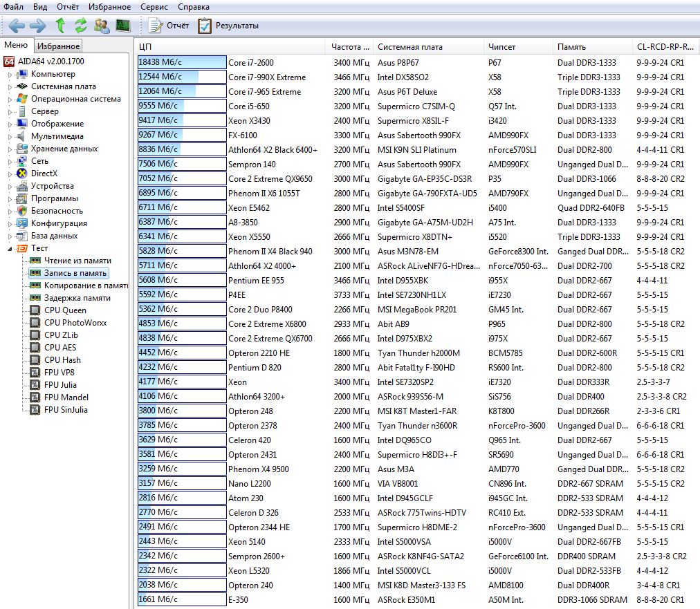The width and height of the screenshot is (700, 609).
Task: Select the FPU SinJulia benchmark icon
Action: [35, 409]
